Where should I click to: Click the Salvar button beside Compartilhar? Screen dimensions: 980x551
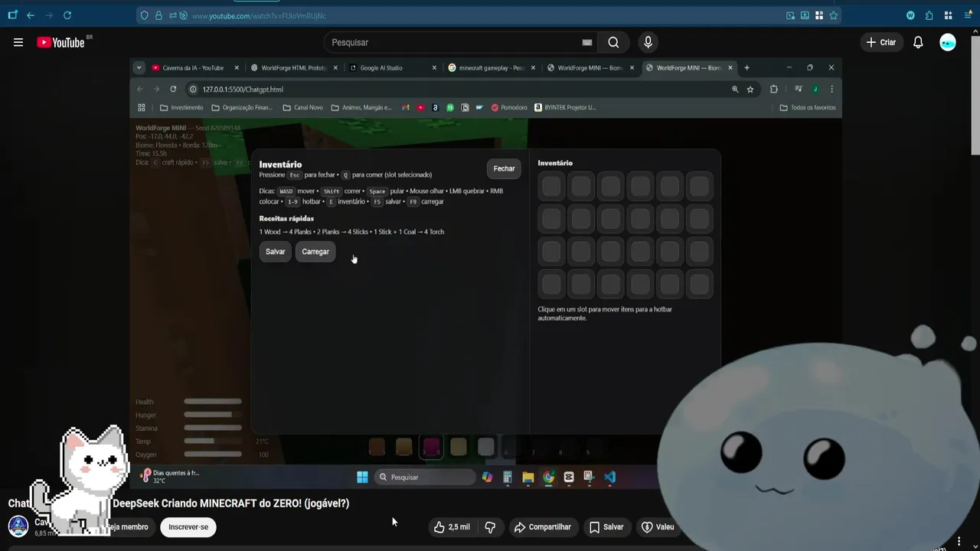tap(606, 527)
